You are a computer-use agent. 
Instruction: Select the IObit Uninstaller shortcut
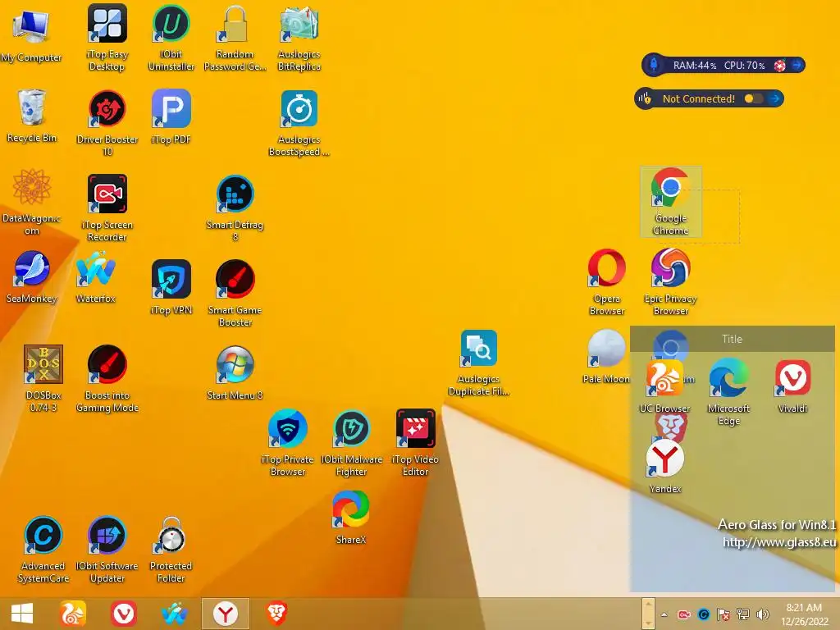(171, 38)
